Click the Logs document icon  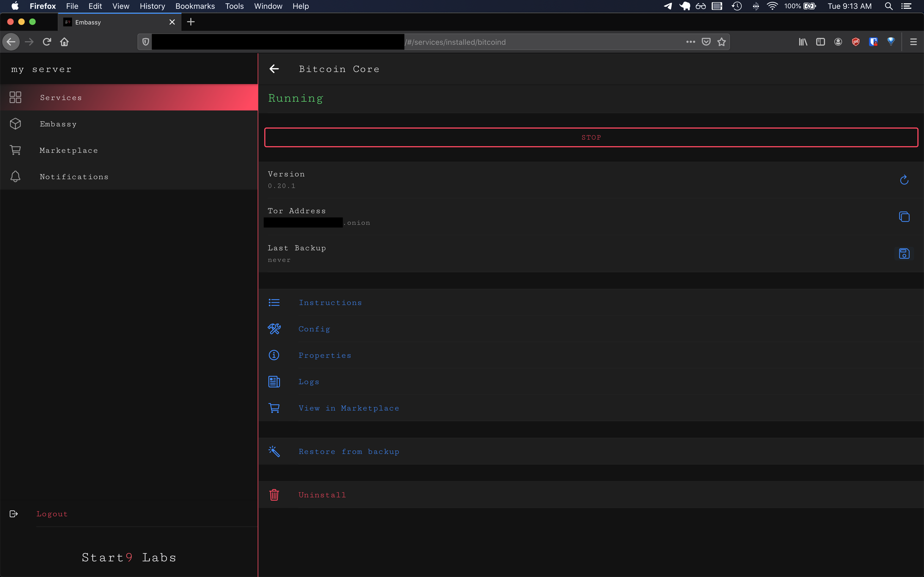274,382
